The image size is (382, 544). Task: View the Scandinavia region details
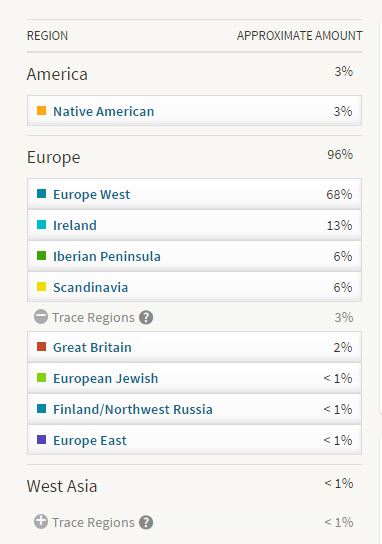point(91,287)
